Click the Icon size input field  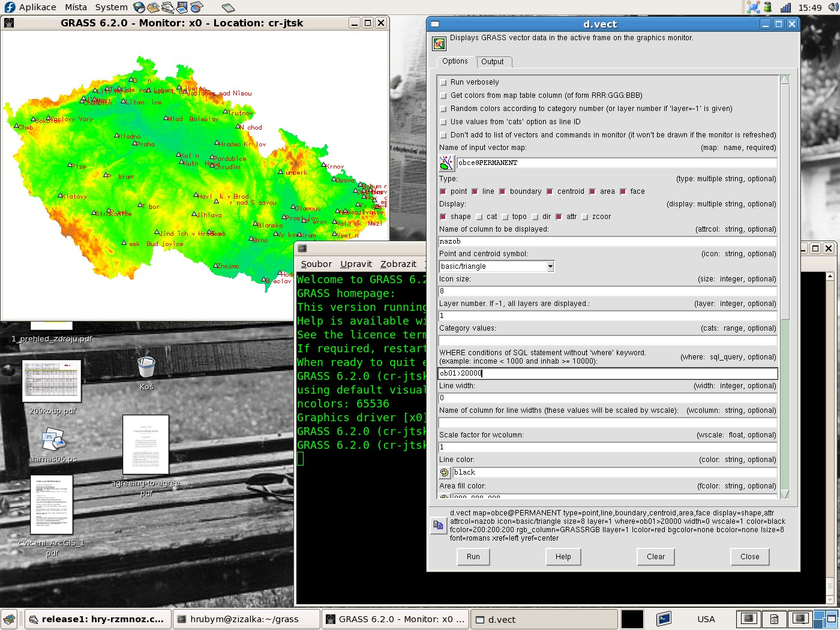click(608, 291)
